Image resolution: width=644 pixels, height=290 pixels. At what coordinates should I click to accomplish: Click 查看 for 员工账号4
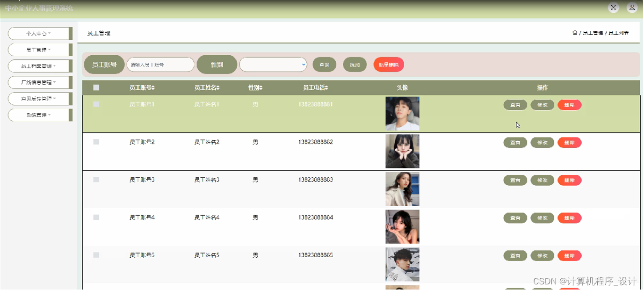[x=515, y=218]
